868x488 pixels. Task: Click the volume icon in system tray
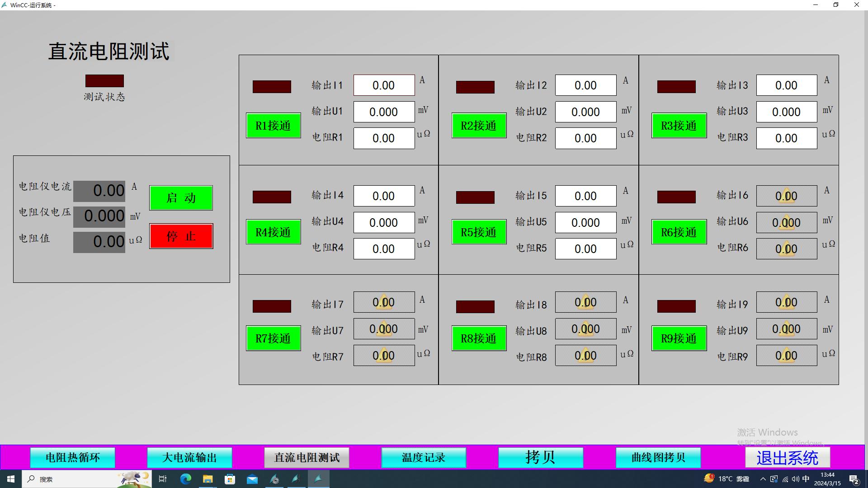(795, 479)
